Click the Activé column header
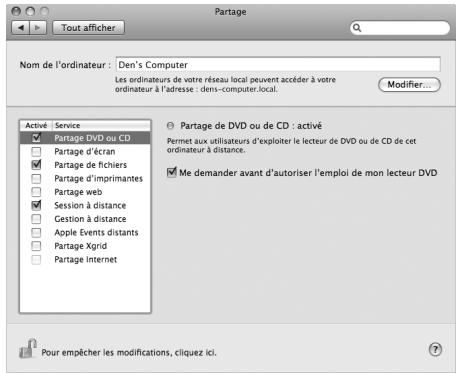 (x=36, y=126)
